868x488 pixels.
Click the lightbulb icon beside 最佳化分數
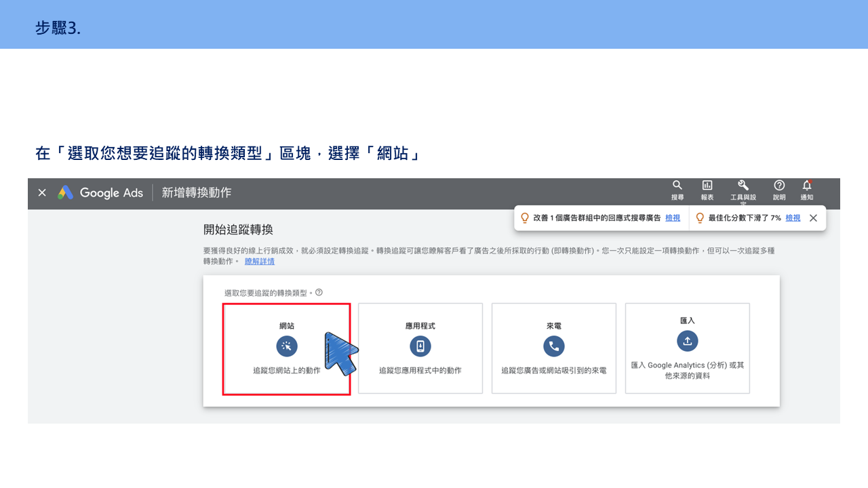pos(700,218)
